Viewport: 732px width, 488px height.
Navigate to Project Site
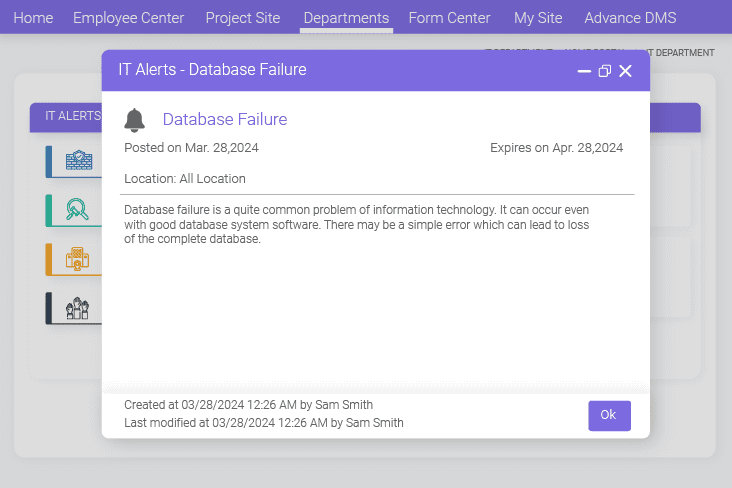pos(243,18)
